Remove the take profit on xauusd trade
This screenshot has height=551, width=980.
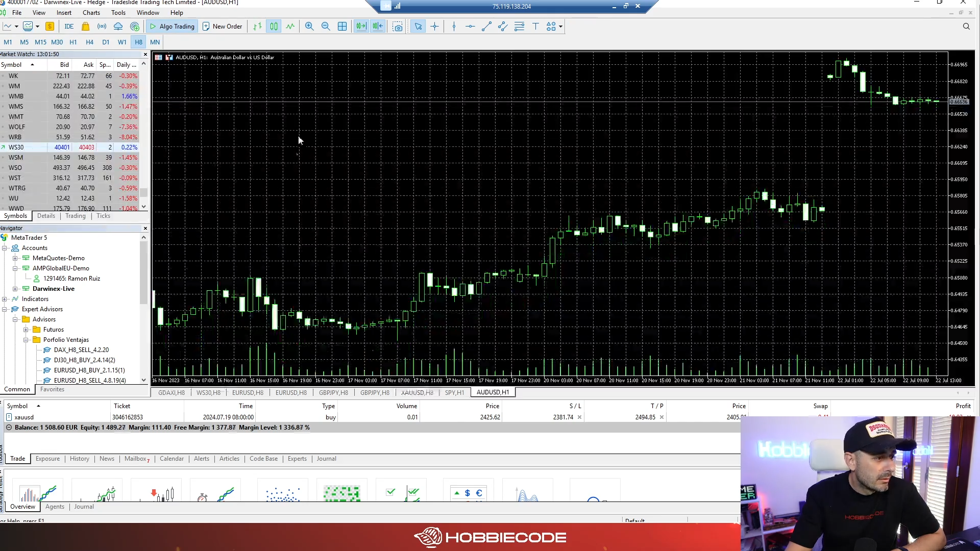click(x=661, y=417)
